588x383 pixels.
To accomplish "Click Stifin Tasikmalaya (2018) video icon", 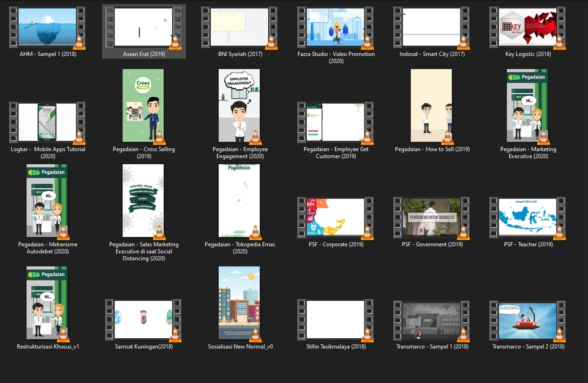I will tap(336, 320).
